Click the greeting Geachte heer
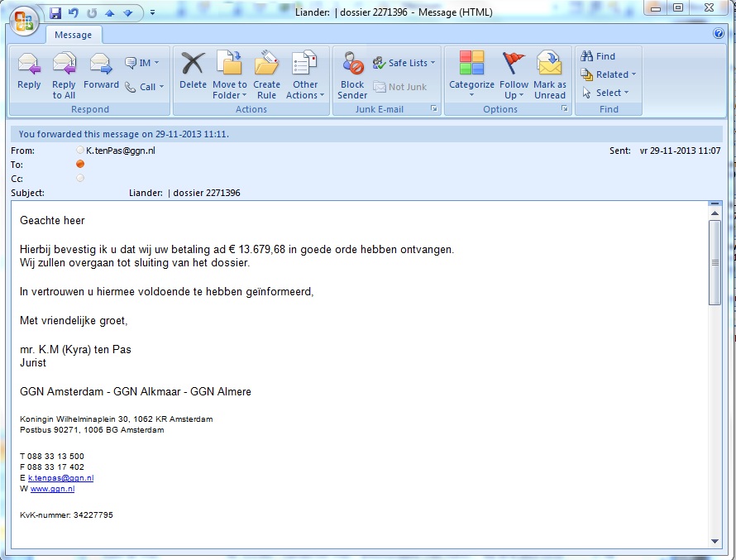 [x=52, y=221]
